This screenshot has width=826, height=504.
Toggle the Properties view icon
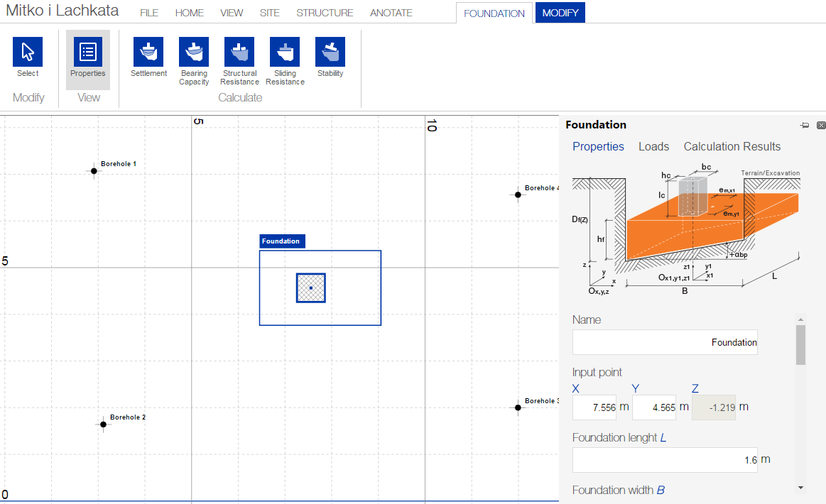pos(87,52)
